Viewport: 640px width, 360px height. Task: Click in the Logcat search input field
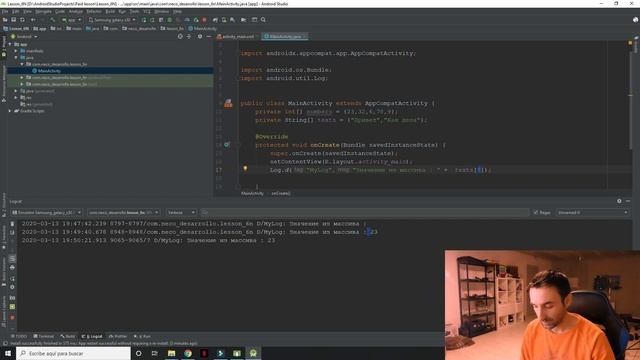click(x=364, y=212)
